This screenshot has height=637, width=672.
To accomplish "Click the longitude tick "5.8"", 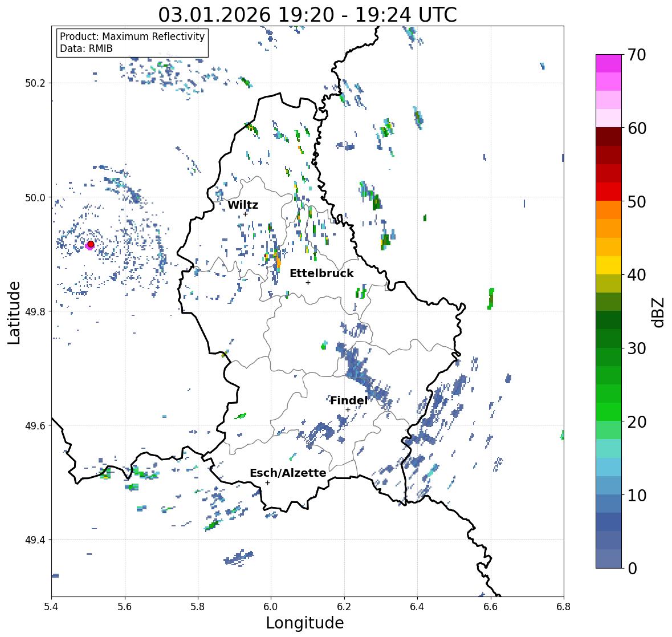I will tap(198, 606).
